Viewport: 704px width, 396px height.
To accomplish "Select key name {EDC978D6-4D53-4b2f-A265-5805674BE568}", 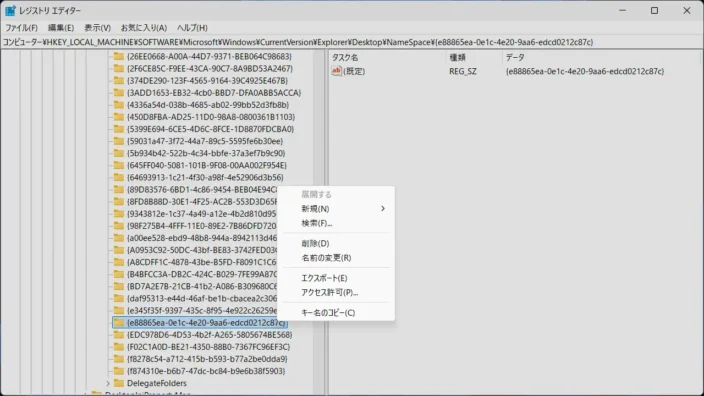I will point(210,335).
